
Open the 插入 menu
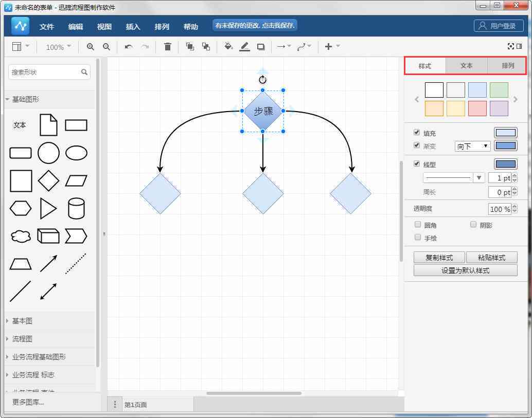pyautogui.click(x=133, y=26)
